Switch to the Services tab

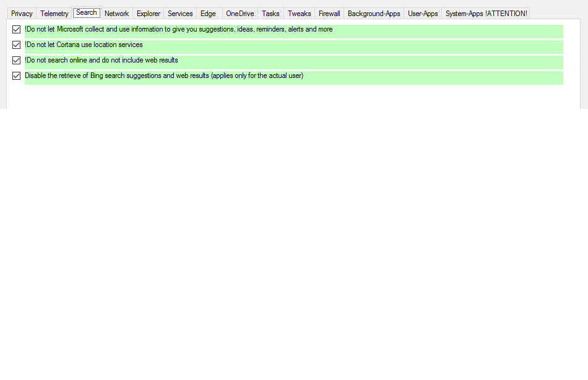pos(180,14)
